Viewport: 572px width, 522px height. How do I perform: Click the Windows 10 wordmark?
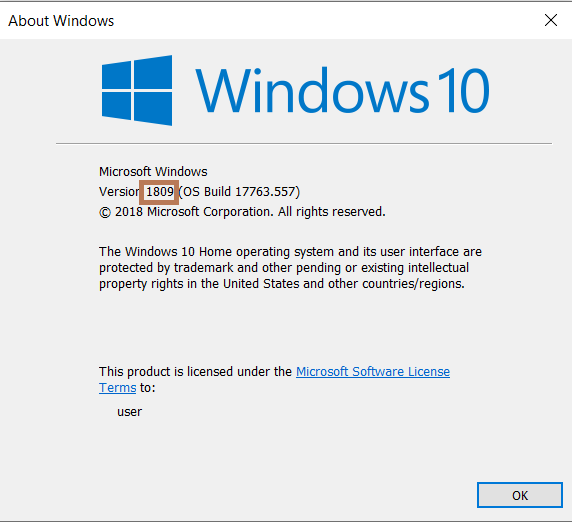[x=342, y=90]
